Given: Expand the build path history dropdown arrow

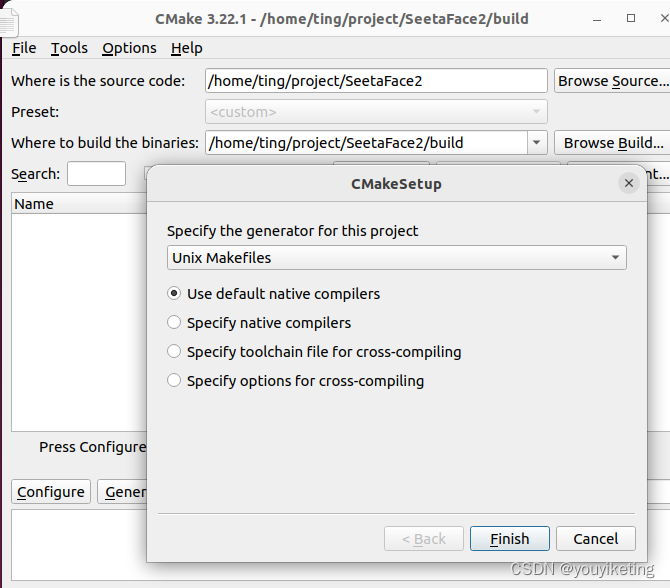Looking at the screenshot, I should pyautogui.click(x=537, y=143).
